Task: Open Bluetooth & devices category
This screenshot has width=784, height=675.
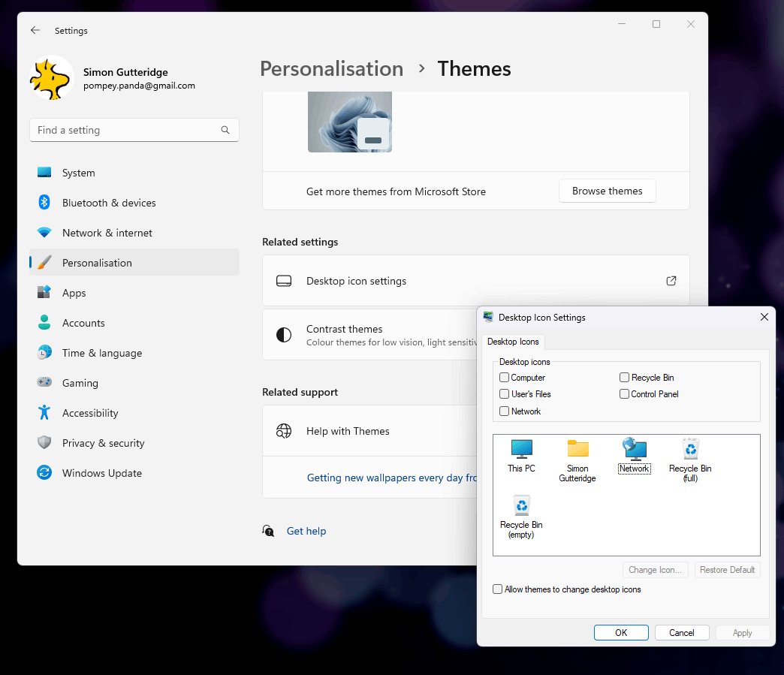Action: 134,203
